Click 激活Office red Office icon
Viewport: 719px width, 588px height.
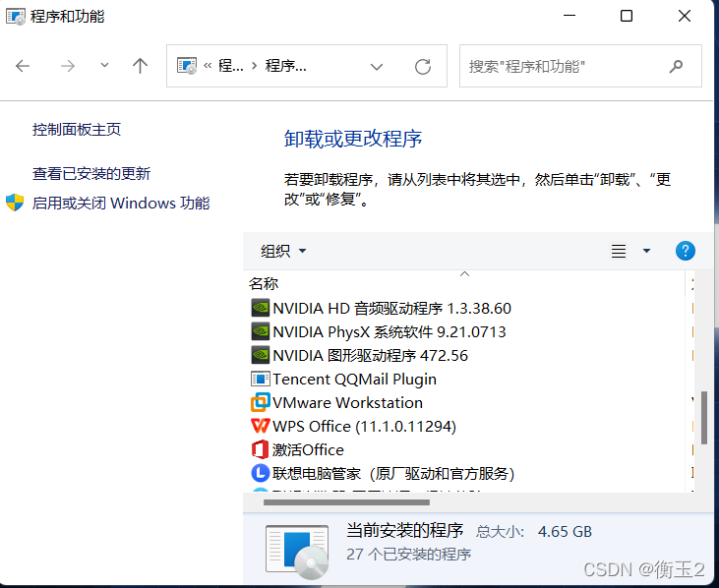coord(260,449)
